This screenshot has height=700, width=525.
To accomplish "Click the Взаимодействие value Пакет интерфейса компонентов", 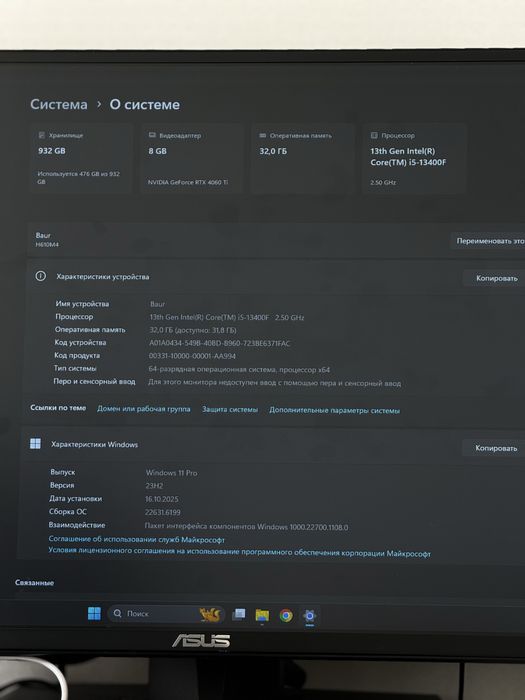I will [246, 527].
